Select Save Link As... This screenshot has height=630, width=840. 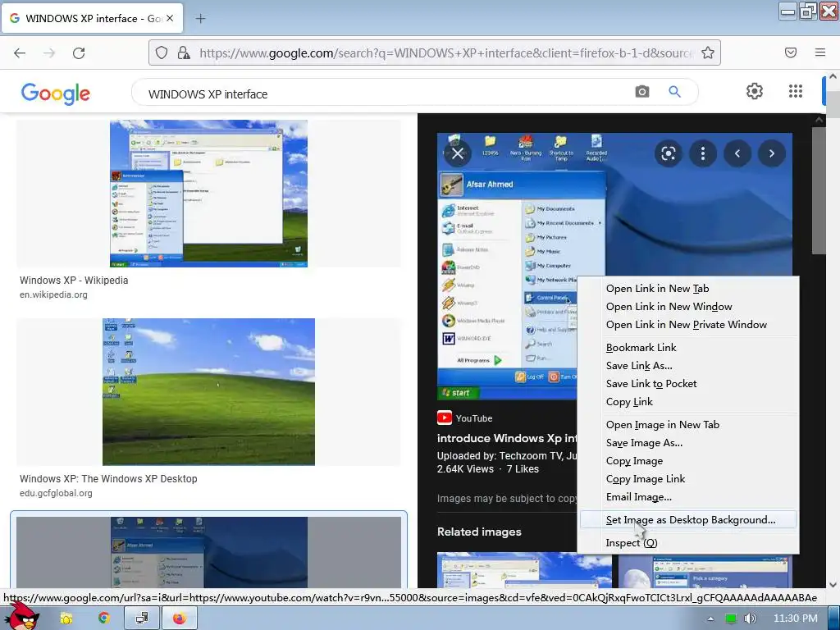coord(689,365)
